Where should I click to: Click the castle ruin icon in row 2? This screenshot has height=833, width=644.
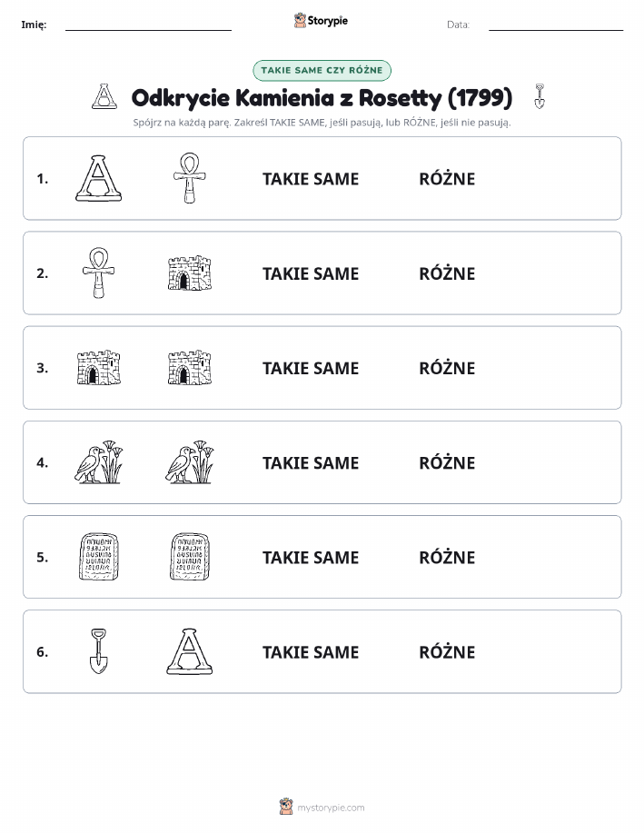(x=190, y=273)
